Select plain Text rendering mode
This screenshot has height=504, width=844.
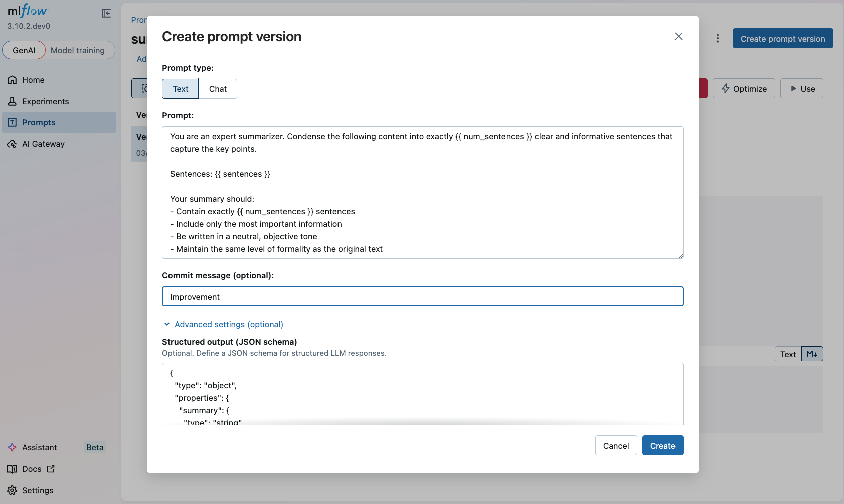pos(787,354)
